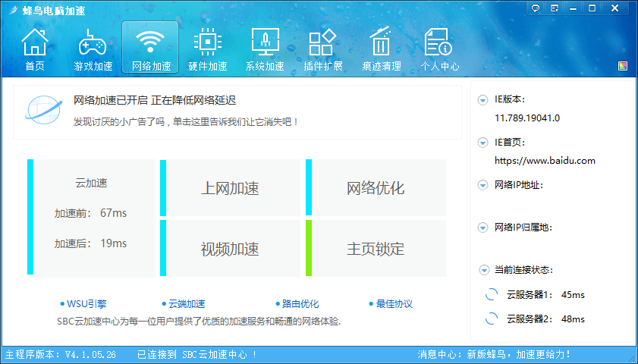
Task: Open the title bar menu list icon
Action: (555, 8)
